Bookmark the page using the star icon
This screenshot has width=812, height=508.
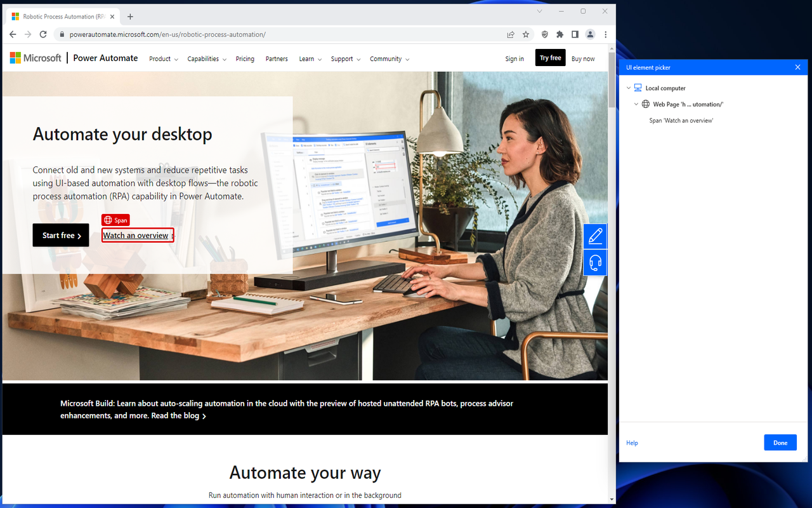[526, 34]
